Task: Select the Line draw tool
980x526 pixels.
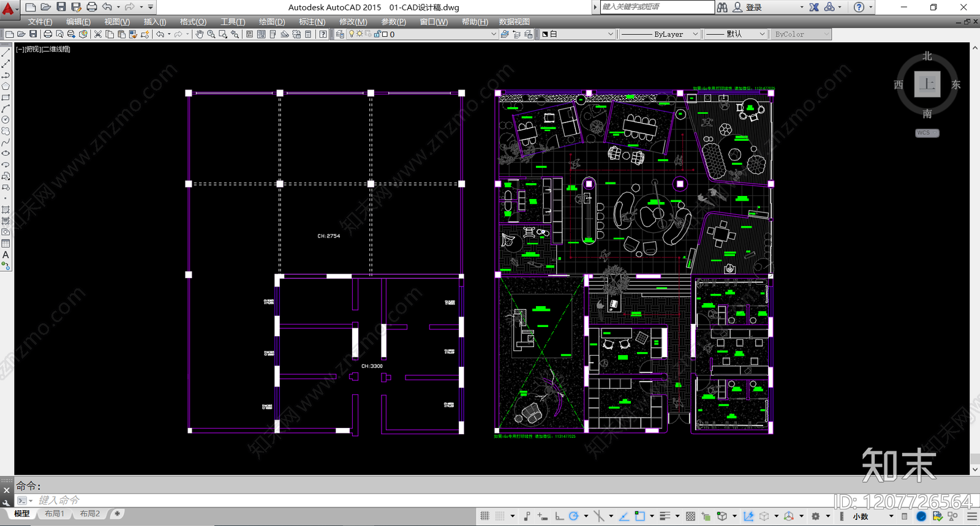Action: click(x=6, y=53)
